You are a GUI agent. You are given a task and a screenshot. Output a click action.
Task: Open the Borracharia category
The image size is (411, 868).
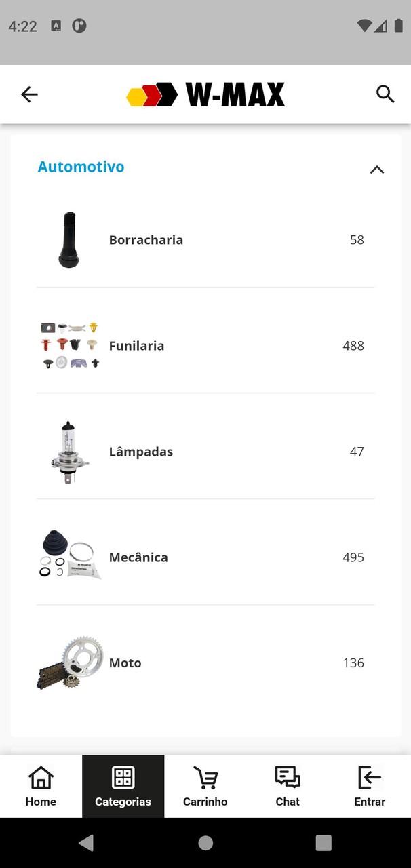pos(146,240)
